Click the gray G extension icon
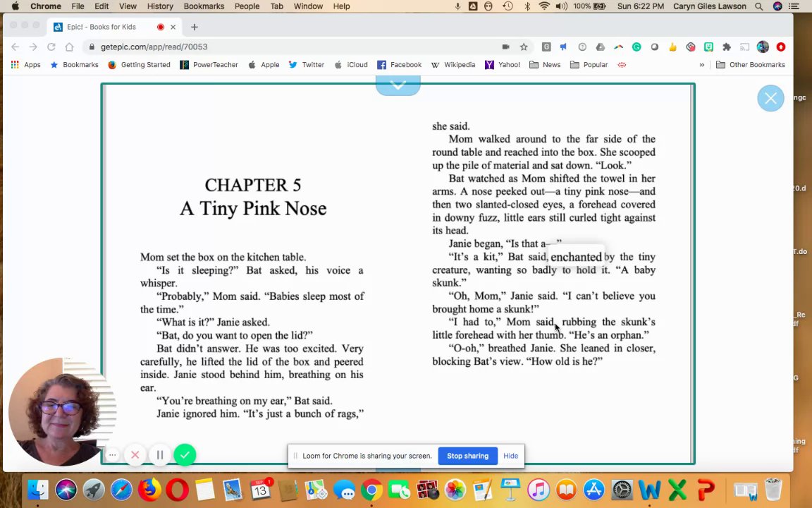 click(x=546, y=47)
